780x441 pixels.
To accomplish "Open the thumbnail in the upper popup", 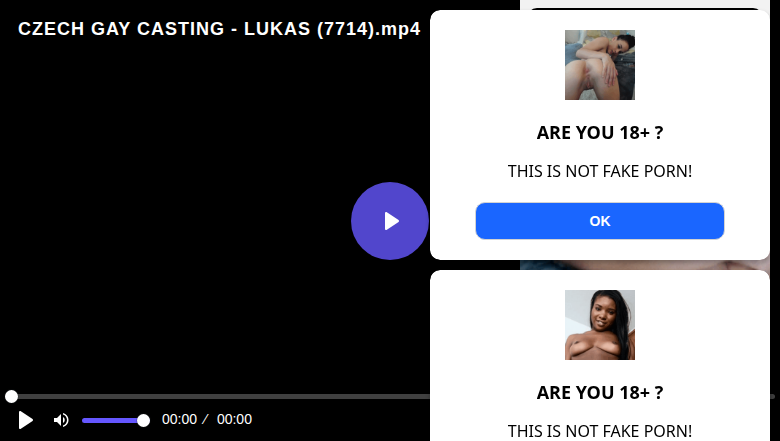I will tap(599, 65).
